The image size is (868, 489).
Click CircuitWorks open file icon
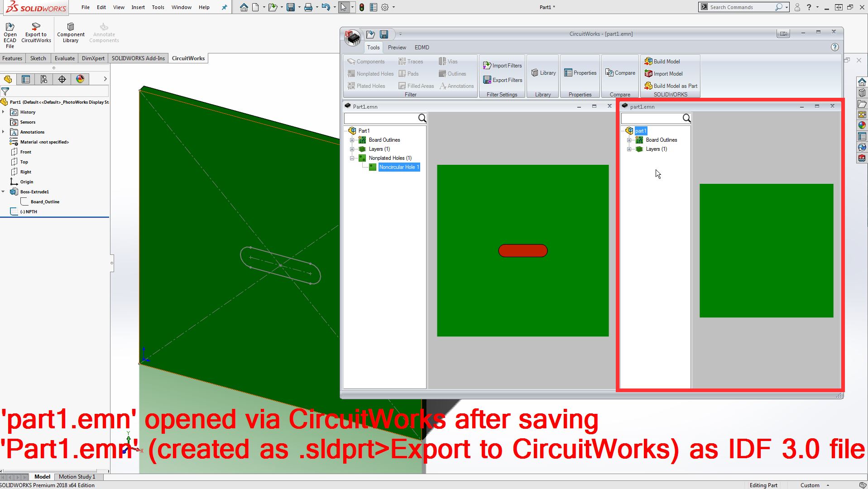coord(371,34)
